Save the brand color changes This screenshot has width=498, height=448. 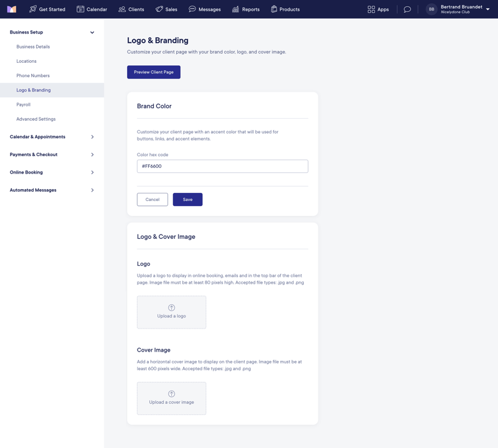pos(187,199)
